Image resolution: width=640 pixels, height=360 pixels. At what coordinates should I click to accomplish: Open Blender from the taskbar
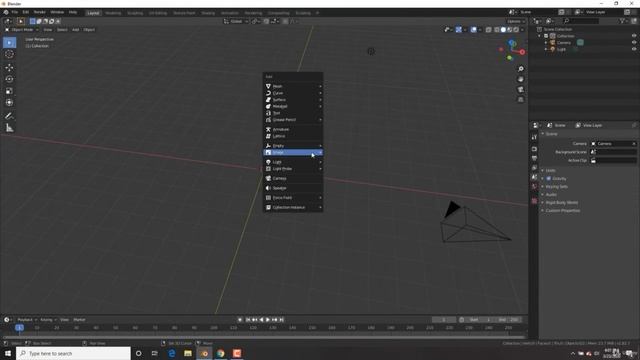coord(204,353)
